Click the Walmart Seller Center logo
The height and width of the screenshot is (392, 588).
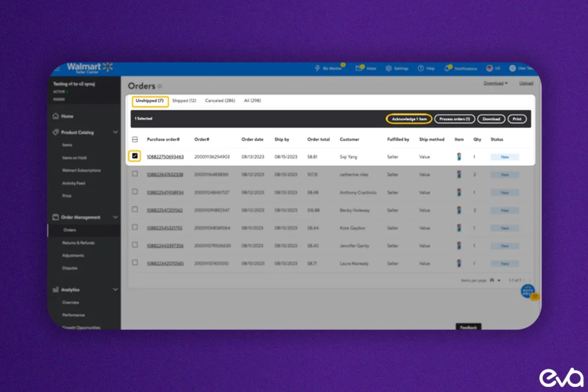tap(90, 68)
